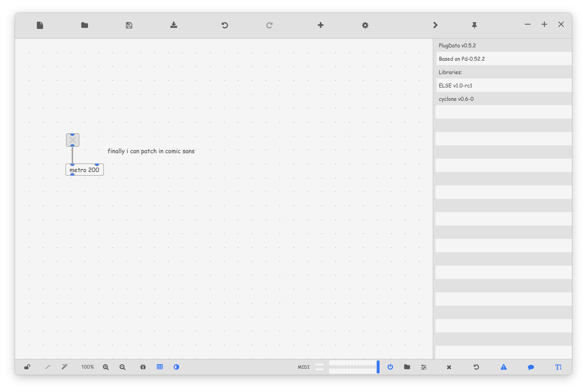Open console messages with speech bubble icon
This screenshot has height=392, width=587.
point(531,367)
